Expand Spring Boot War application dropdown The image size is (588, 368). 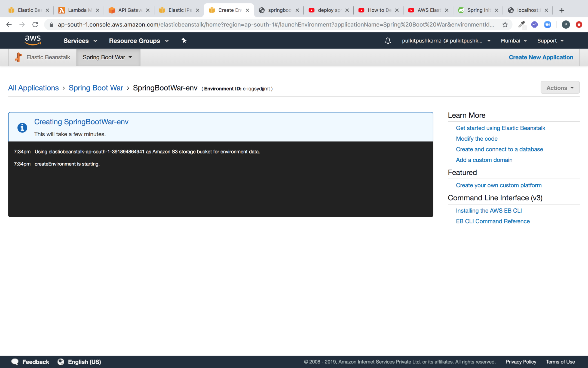(x=108, y=57)
